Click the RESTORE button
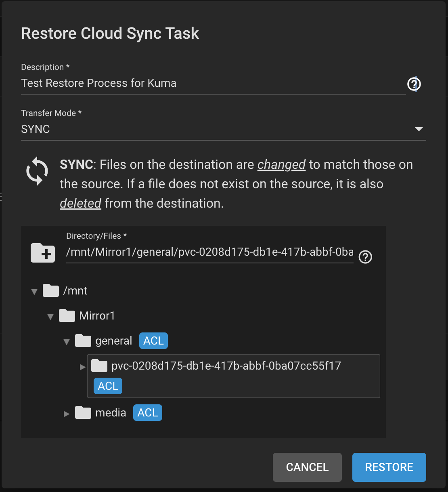Screen dimensions: 448x492 pyautogui.click(x=389, y=467)
